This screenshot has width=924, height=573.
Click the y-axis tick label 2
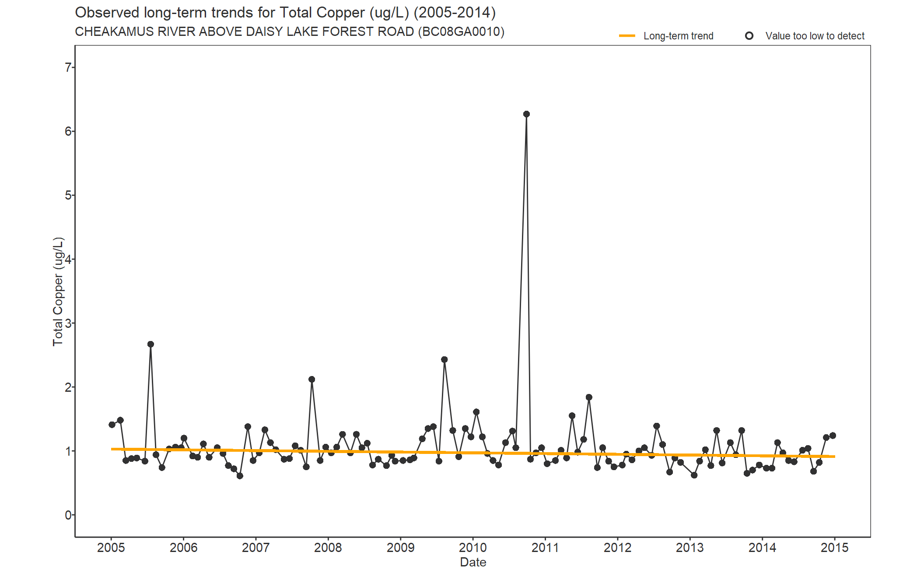pyautogui.click(x=68, y=387)
